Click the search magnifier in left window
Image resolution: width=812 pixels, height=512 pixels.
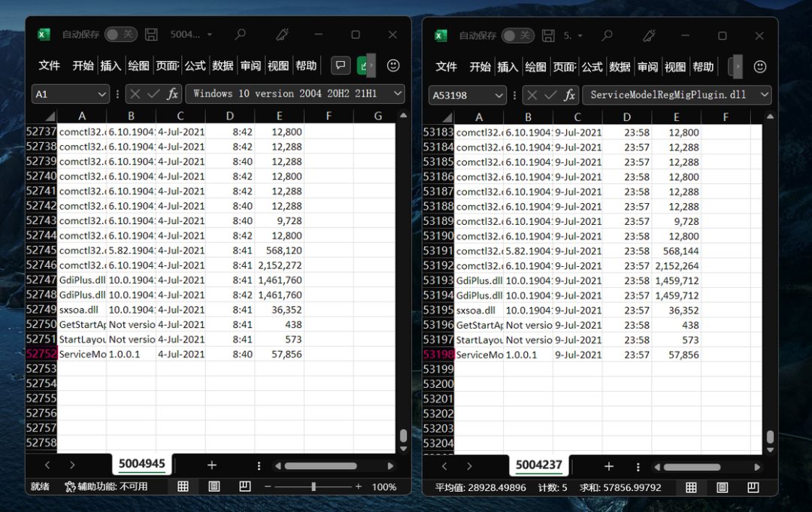[241, 35]
